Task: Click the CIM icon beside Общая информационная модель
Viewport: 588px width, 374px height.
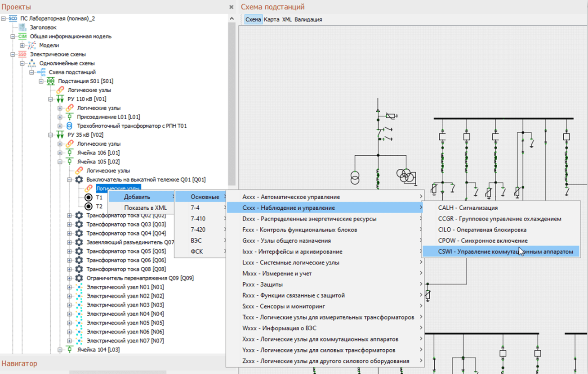Action: 22,36
